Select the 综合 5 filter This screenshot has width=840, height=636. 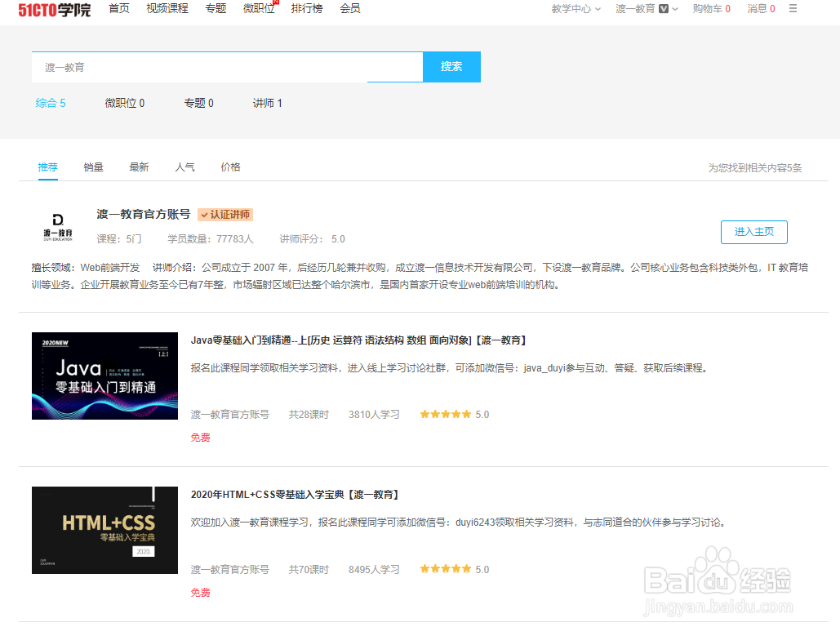click(51, 103)
